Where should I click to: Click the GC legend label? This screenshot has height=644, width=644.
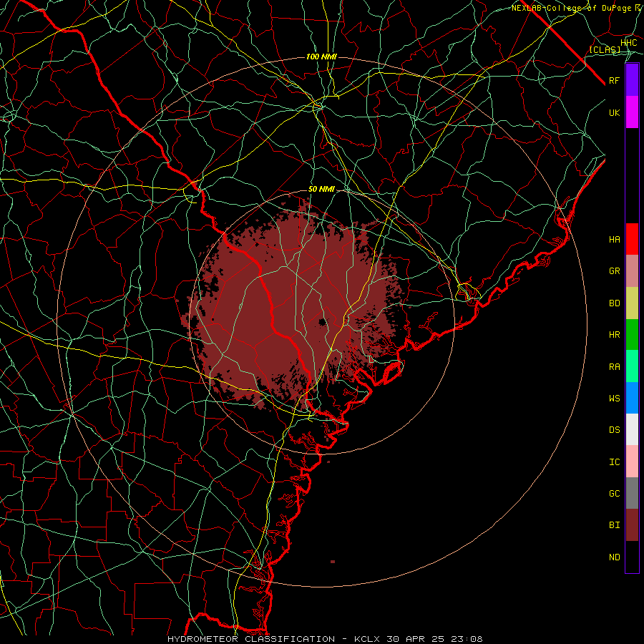point(614,494)
